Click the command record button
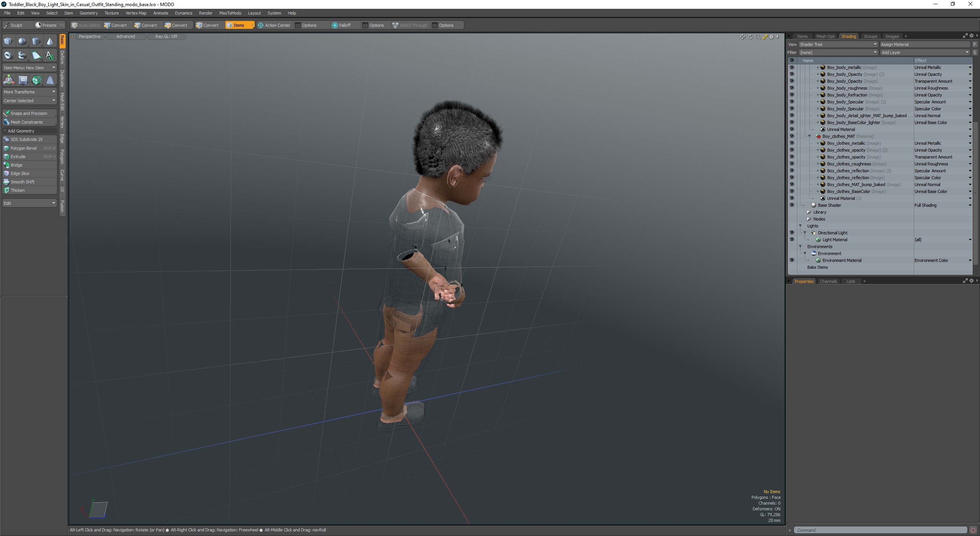This screenshot has height=536, width=980. pyautogui.click(x=973, y=530)
